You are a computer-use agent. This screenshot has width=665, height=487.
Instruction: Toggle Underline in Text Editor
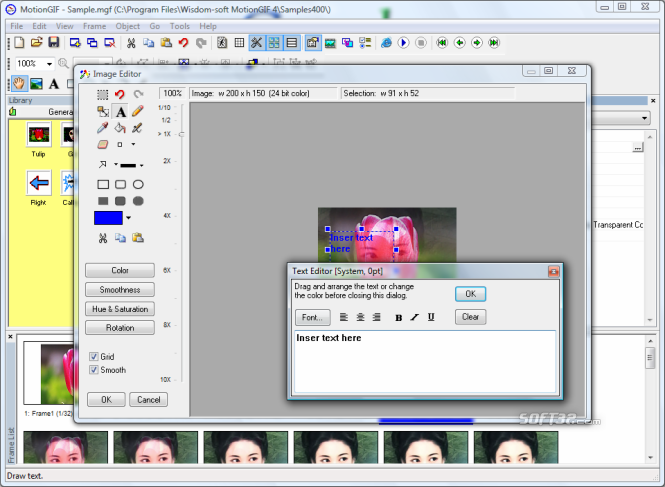point(431,317)
